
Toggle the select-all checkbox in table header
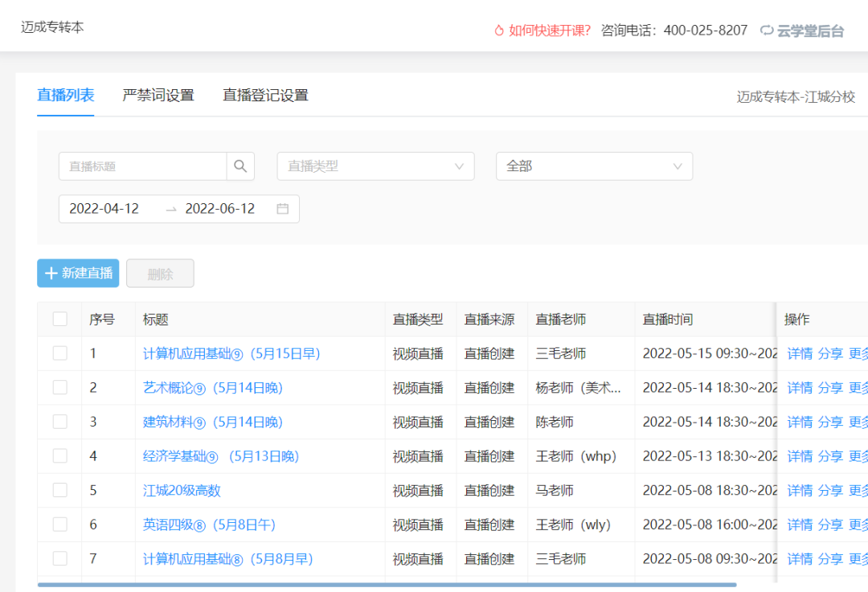pos(59,319)
